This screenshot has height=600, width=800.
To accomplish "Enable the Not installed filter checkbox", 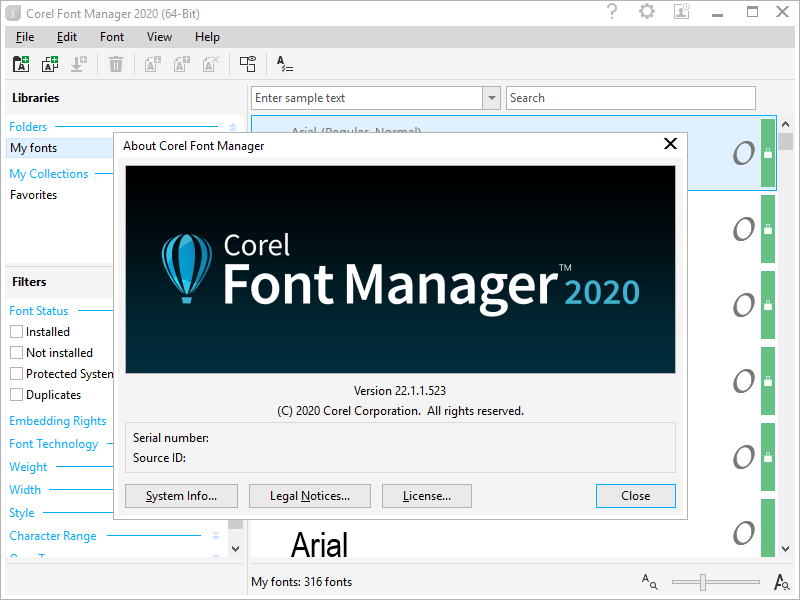I will [16, 353].
